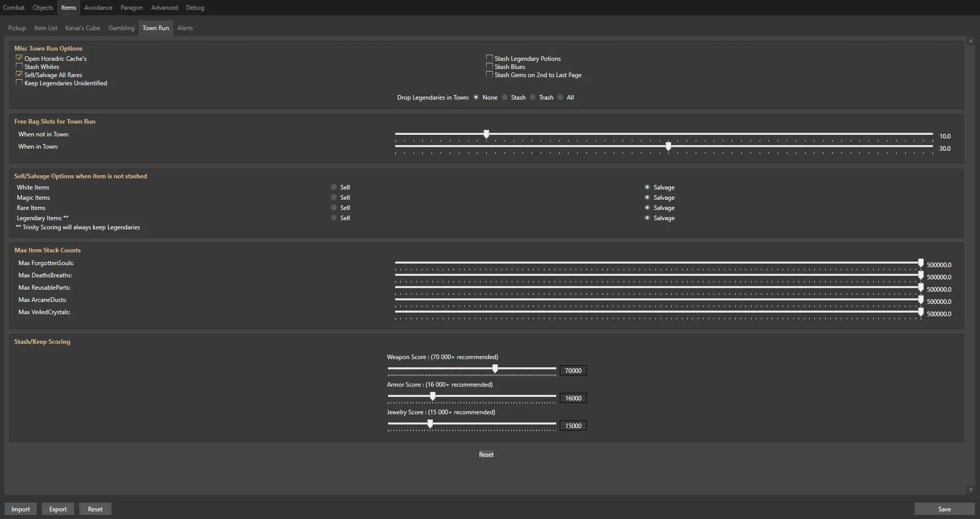Check Stash Gems on 2nd to Last Page
Screen dimensions: 980x519
click(489, 75)
